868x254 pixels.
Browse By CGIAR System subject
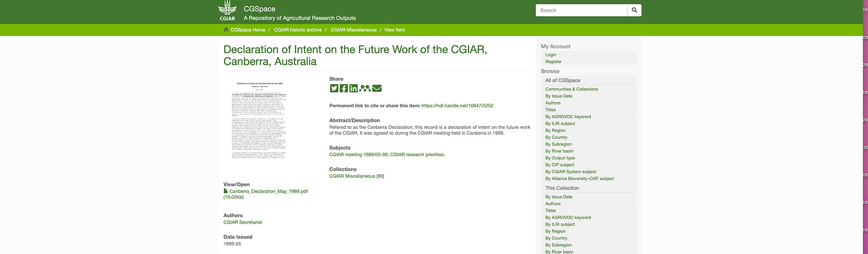(x=571, y=172)
